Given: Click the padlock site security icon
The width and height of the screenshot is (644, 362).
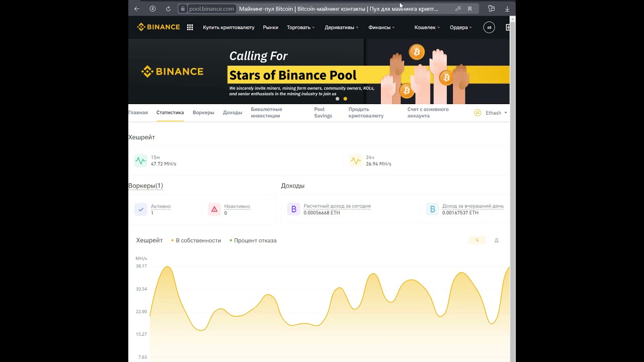Looking at the screenshot, I should [183, 9].
